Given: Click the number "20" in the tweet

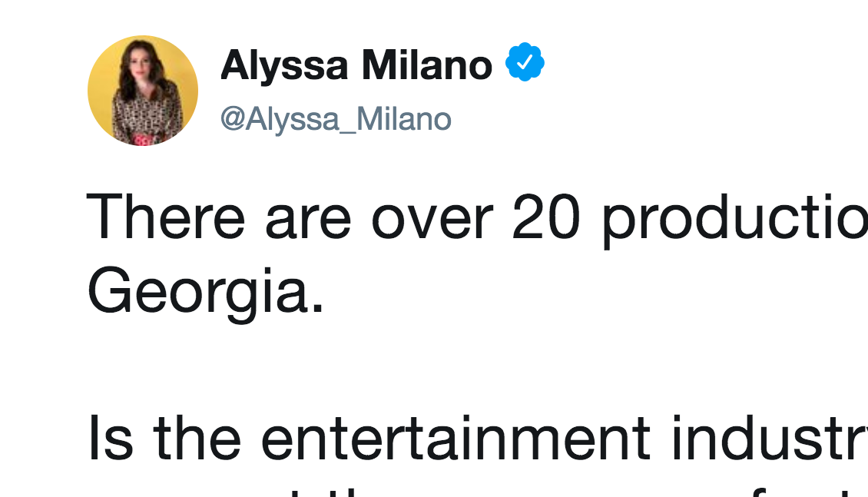Looking at the screenshot, I should click(546, 218).
